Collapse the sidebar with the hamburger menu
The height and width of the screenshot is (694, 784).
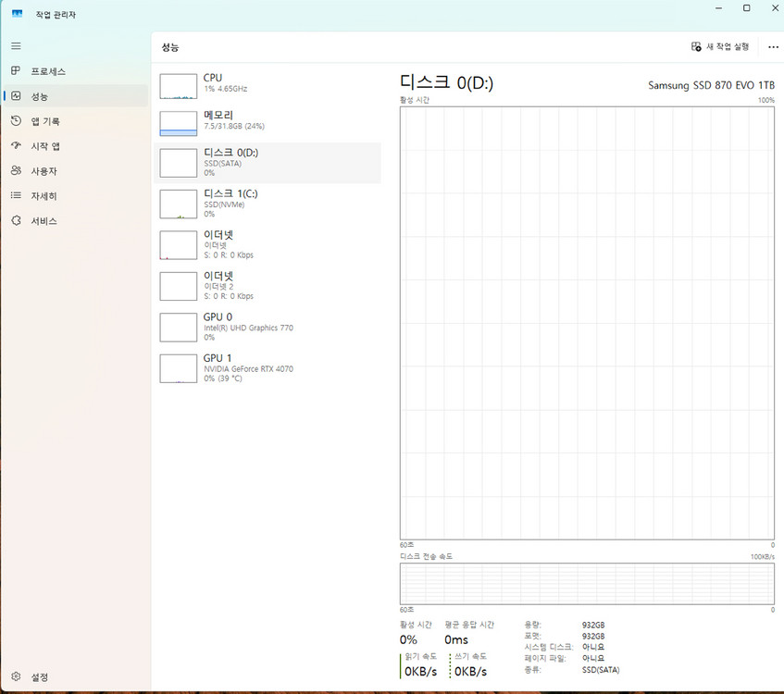pos(16,45)
